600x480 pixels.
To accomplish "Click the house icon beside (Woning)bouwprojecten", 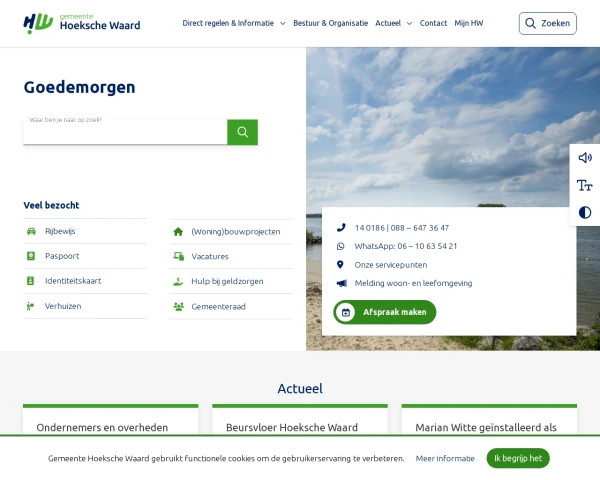I will pyautogui.click(x=178, y=232).
